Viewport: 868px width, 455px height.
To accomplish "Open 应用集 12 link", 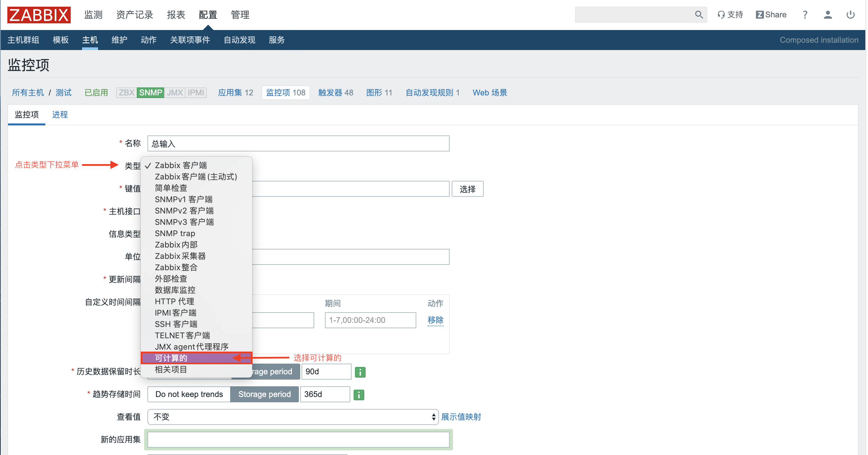I will [x=236, y=93].
